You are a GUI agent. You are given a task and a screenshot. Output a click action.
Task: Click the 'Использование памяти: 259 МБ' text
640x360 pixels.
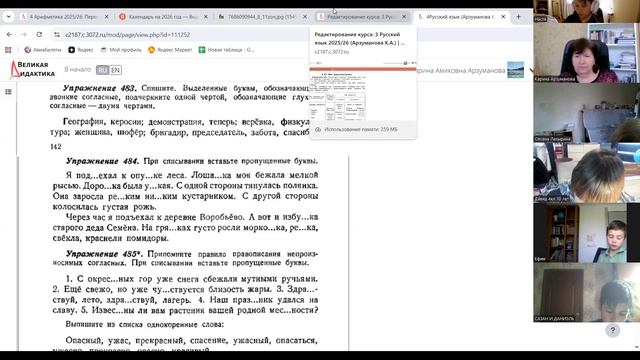[361, 129]
